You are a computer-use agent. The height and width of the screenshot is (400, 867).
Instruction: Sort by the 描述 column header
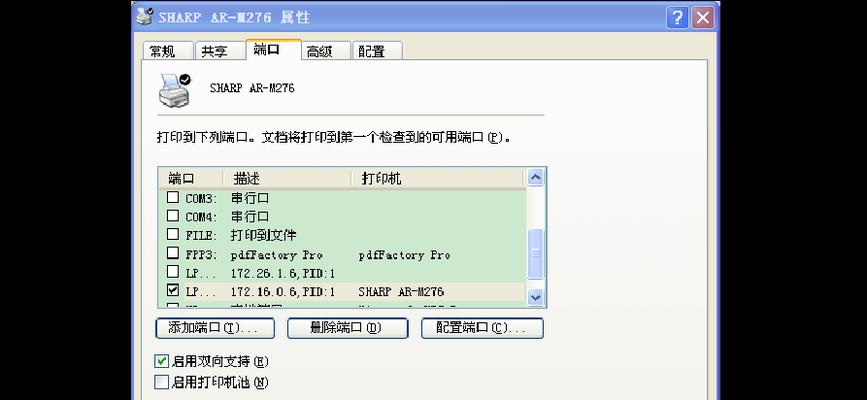tap(287, 179)
